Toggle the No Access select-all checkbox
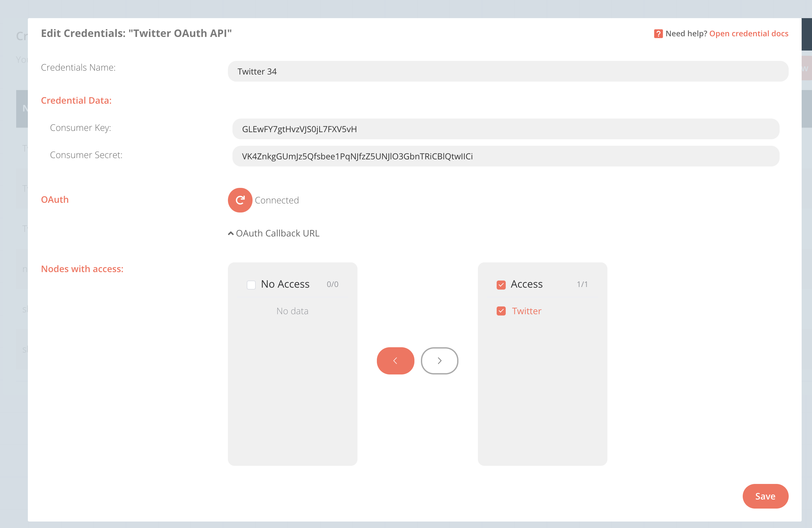This screenshot has height=528, width=812. click(251, 285)
